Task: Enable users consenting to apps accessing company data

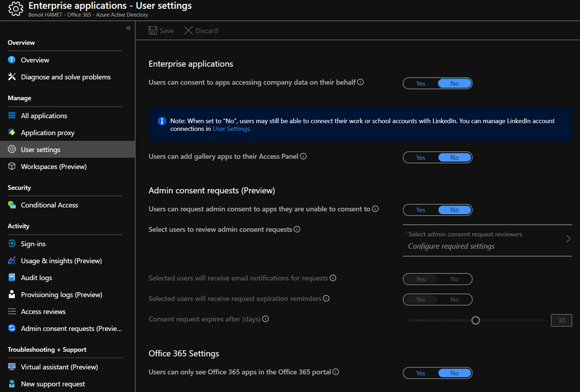Action: tap(420, 83)
